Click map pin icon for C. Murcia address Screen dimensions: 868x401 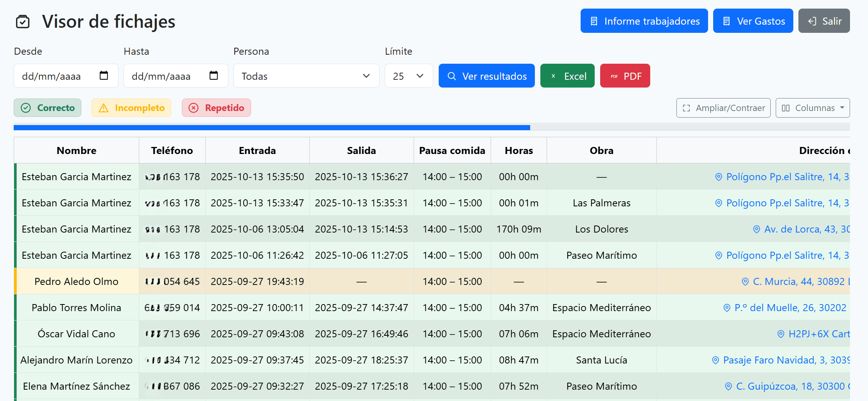[745, 282]
